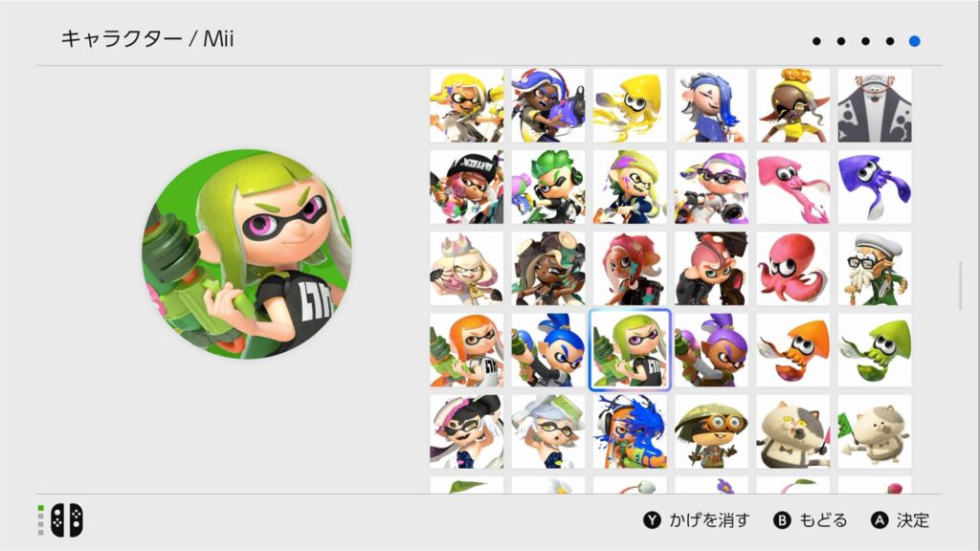Click the もどる B button
980x551 pixels.
[810, 520]
